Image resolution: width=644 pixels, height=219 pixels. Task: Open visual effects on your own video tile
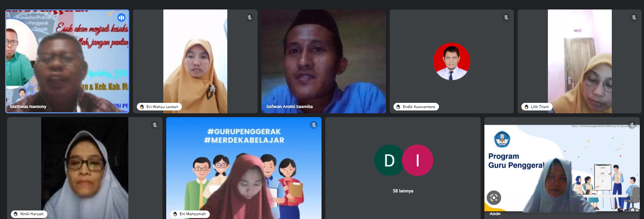pos(494,198)
